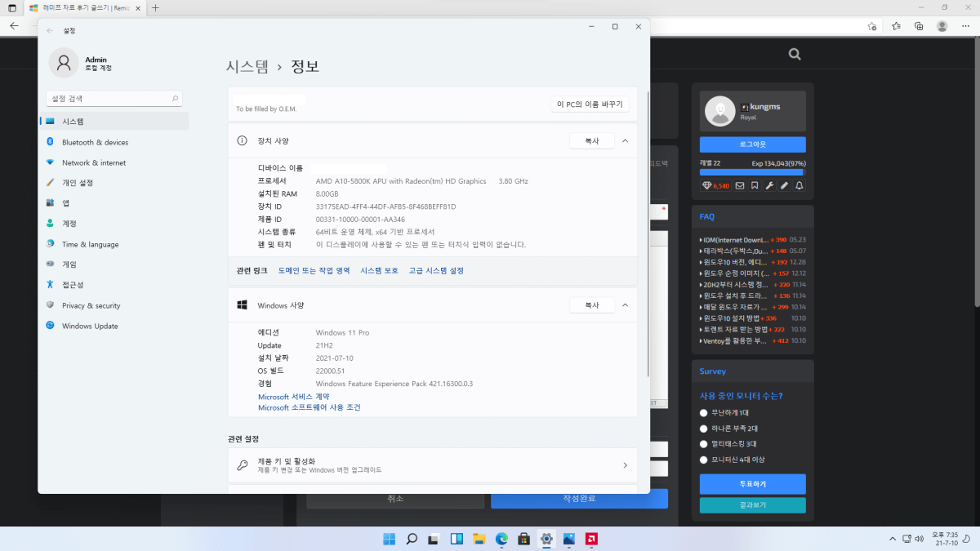Open a new tab in Edge
980x551 pixels.
[x=155, y=8]
